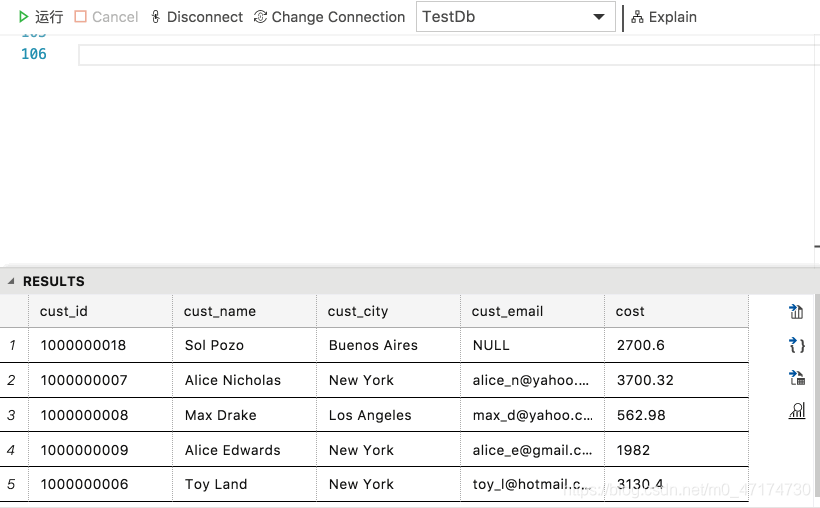Select row number 5 header
This screenshot has width=820, height=508.
click(x=14, y=484)
